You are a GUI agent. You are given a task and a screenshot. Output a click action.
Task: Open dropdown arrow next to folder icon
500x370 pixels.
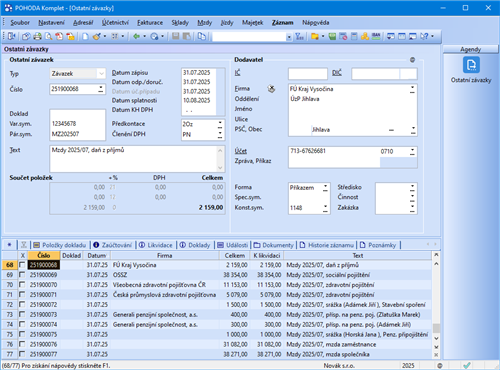click(323, 36)
